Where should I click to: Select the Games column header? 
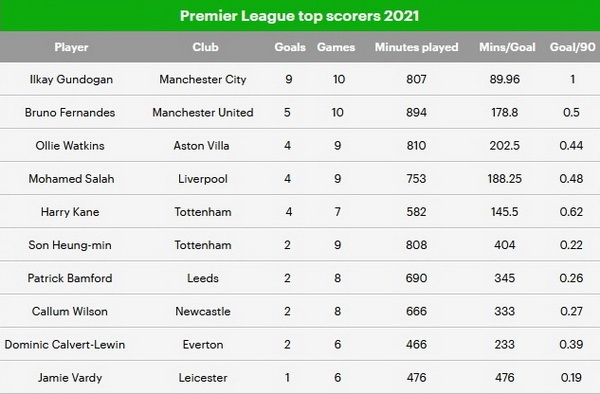click(x=336, y=47)
